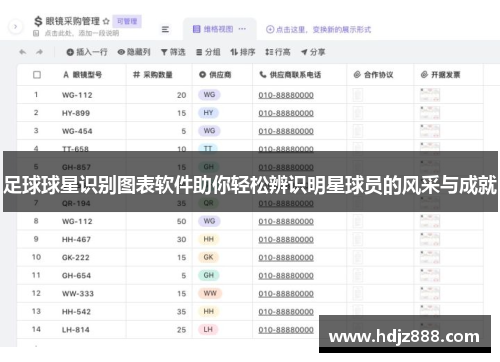Add a description via 点击此处 text
The image size is (500, 362).
81,33
